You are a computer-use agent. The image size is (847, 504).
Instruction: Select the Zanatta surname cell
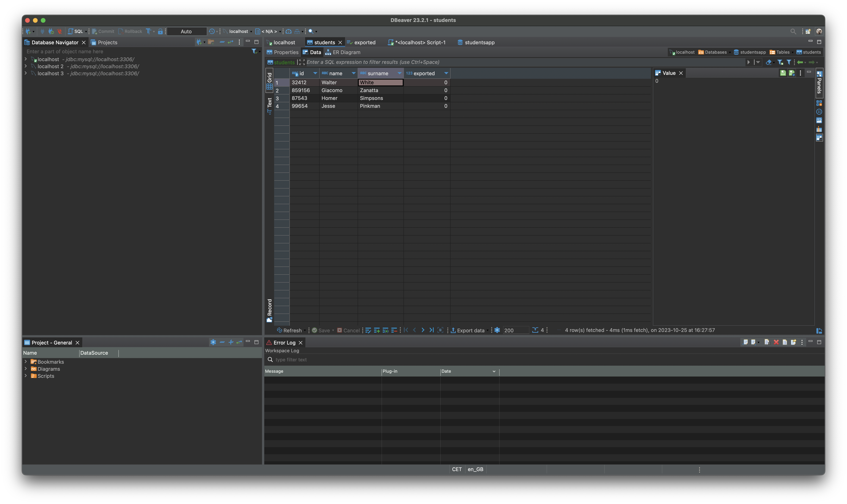point(381,90)
